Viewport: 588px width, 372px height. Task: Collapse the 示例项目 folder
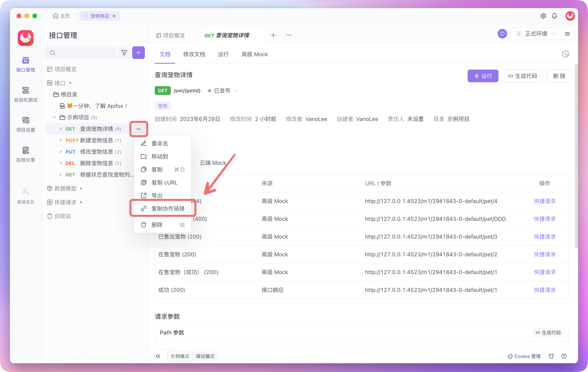[x=54, y=117]
